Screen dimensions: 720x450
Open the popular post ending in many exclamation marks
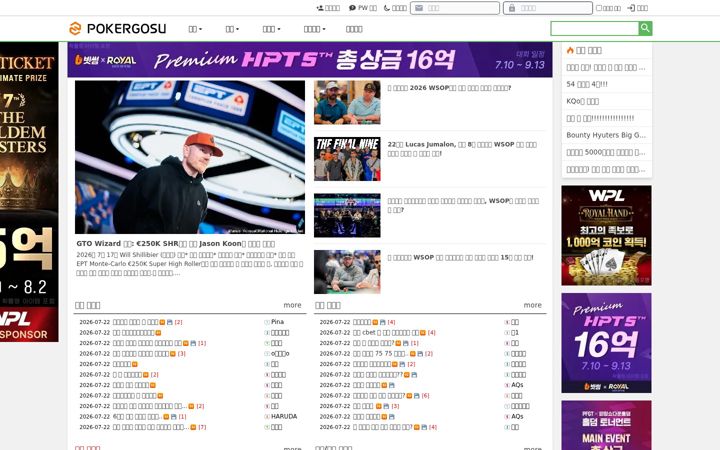tap(600, 118)
